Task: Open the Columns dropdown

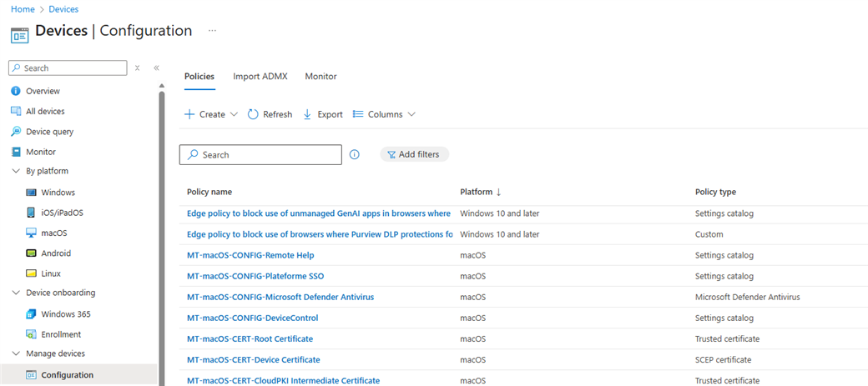Action: tap(384, 114)
